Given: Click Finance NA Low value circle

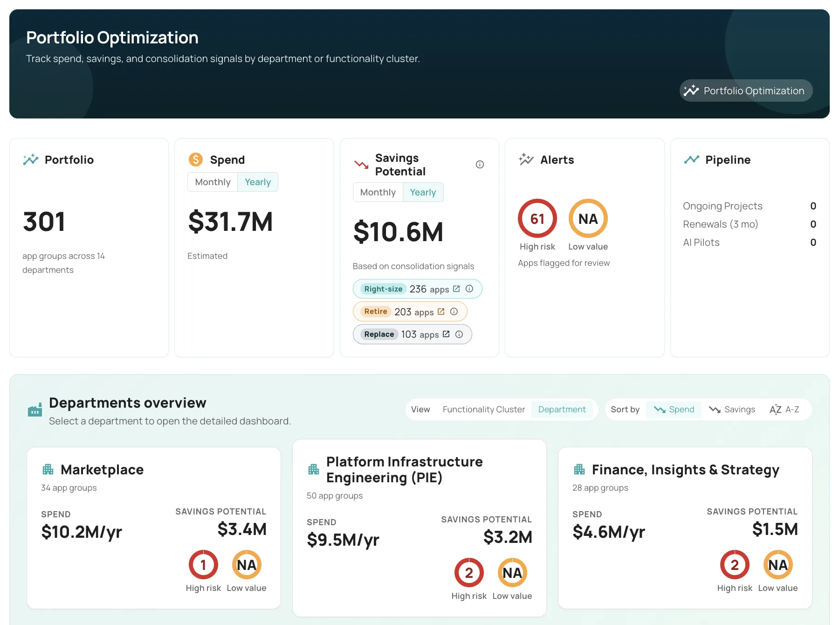Looking at the screenshot, I should 778,564.
